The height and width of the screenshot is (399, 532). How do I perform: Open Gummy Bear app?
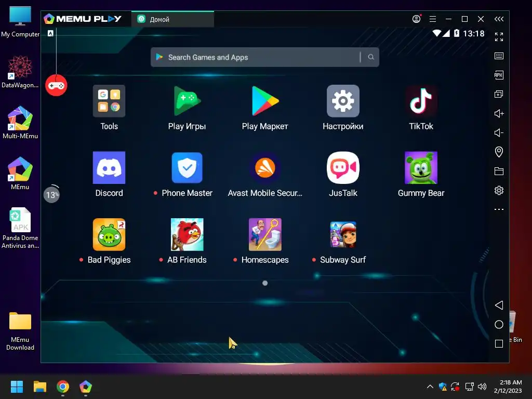[x=421, y=168]
